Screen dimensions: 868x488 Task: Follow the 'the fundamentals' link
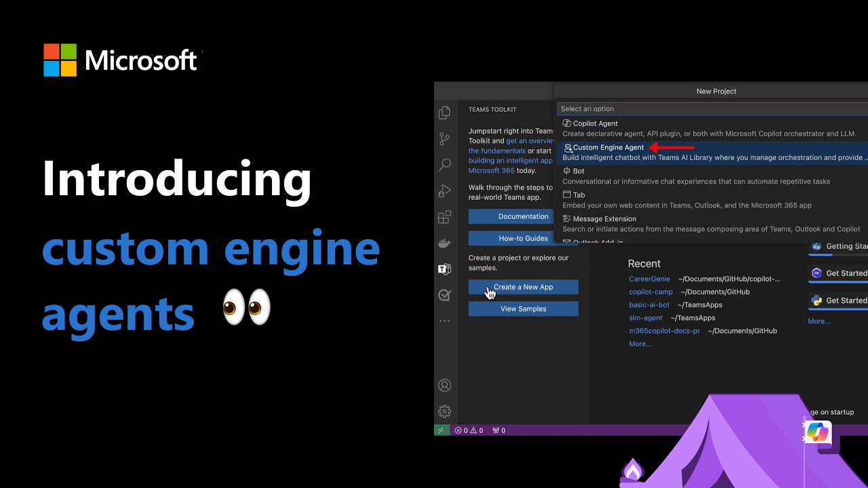[497, 150]
